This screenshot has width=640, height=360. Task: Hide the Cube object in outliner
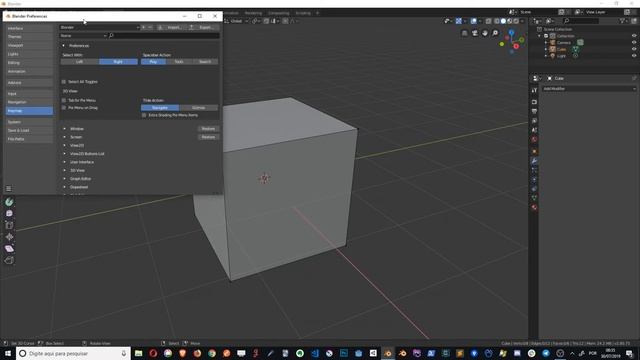634,49
